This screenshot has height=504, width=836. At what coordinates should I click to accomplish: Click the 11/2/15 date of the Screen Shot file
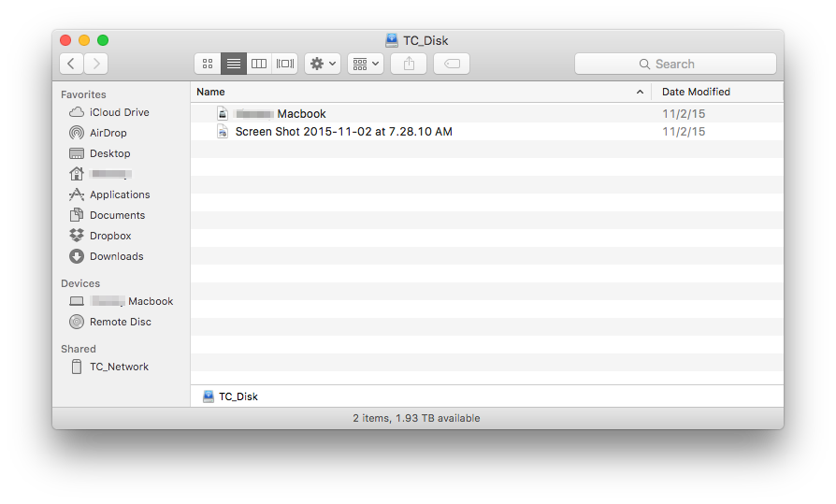pyautogui.click(x=684, y=132)
